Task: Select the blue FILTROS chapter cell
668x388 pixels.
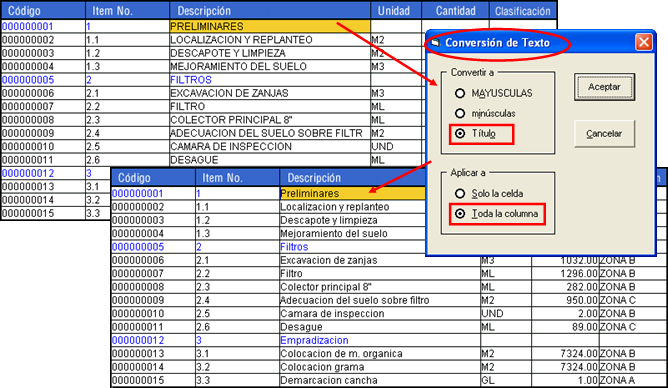Action: coord(270,80)
